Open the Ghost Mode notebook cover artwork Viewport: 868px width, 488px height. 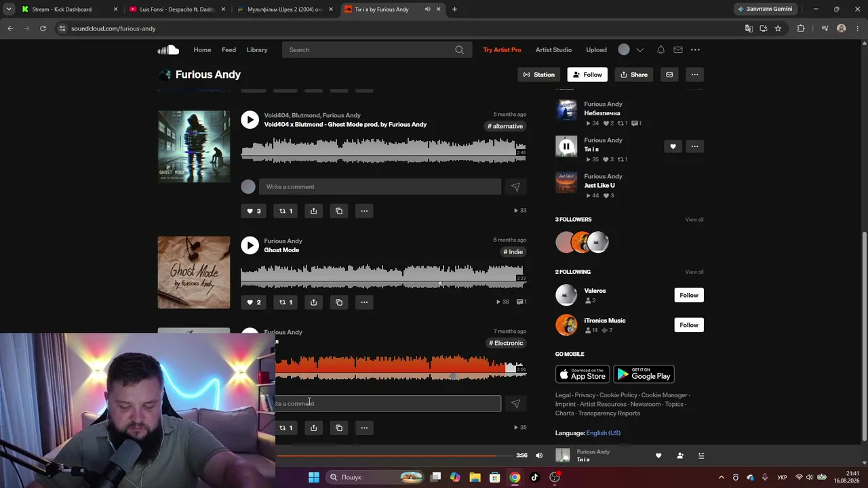[x=194, y=272]
